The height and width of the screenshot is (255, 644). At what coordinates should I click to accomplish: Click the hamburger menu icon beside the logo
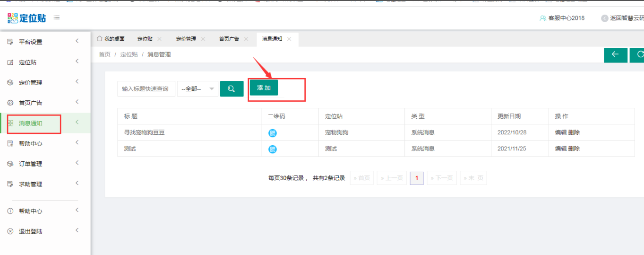[57, 18]
